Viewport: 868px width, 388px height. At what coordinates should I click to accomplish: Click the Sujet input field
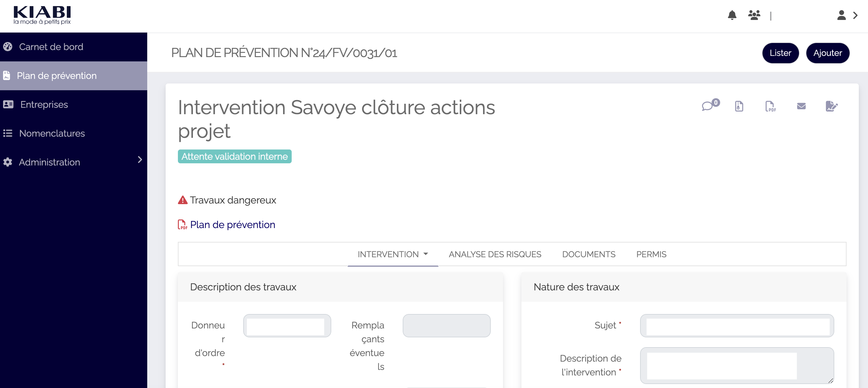click(x=737, y=326)
